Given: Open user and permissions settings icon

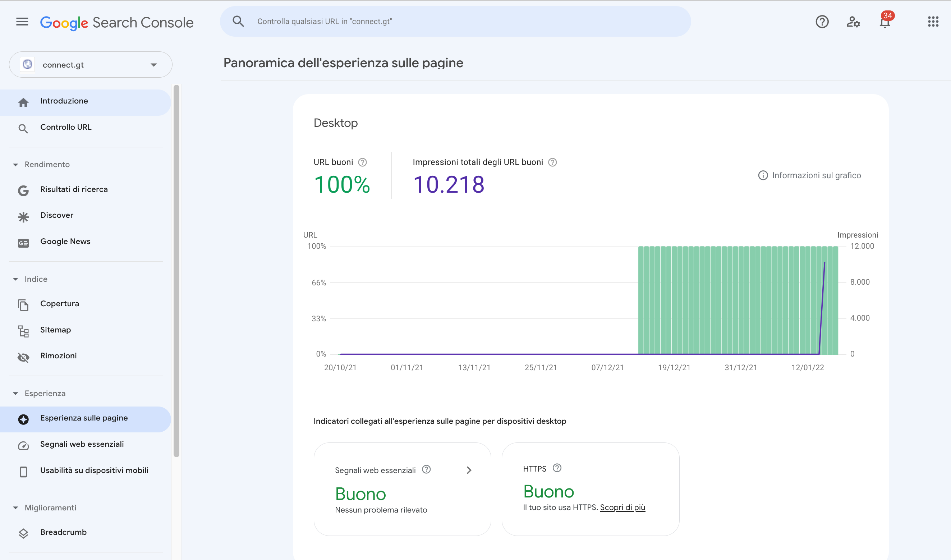Looking at the screenshot, I should [x=853, y=22].
